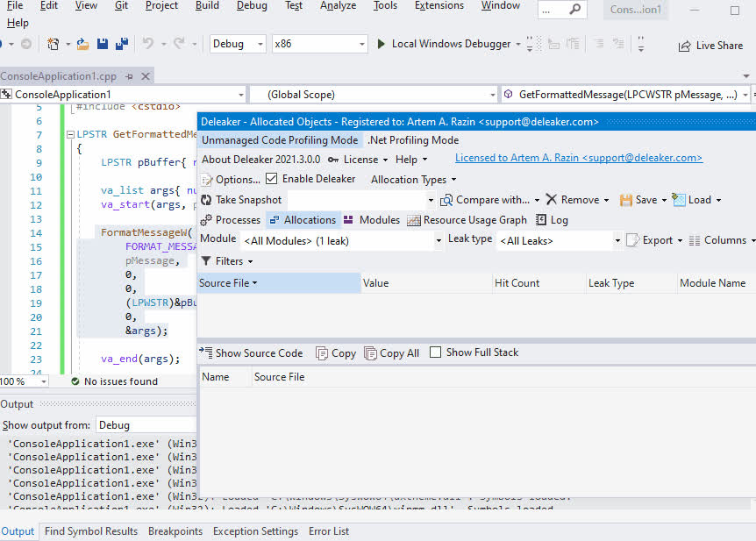Switch to the Allocations tab
756x541 pixels.
(303, 220)
